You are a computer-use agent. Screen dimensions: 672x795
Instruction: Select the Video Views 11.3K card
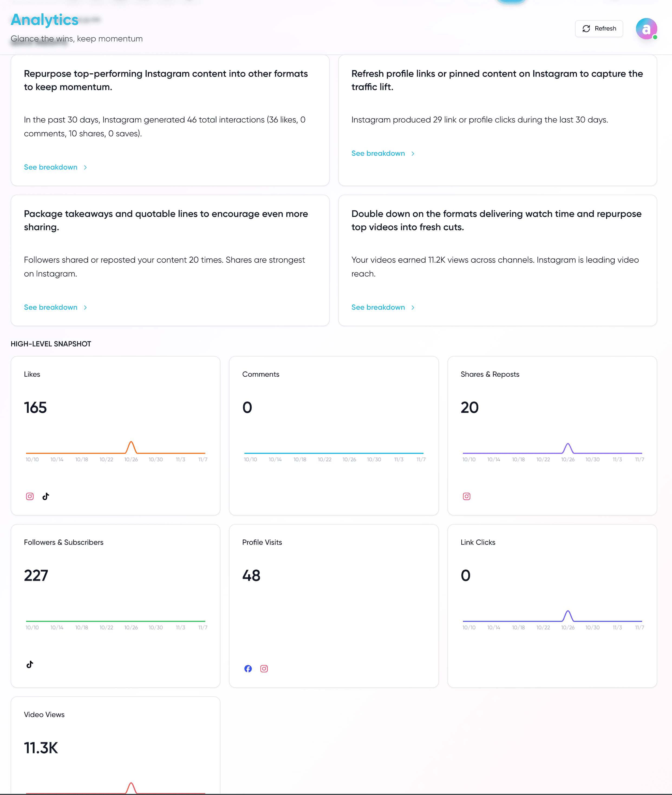[115, 747]
